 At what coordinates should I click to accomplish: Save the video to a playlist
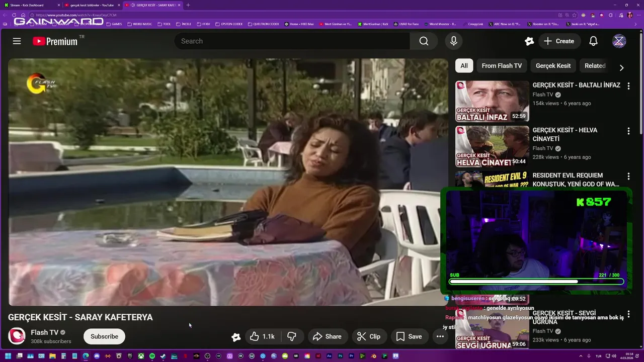409,336
